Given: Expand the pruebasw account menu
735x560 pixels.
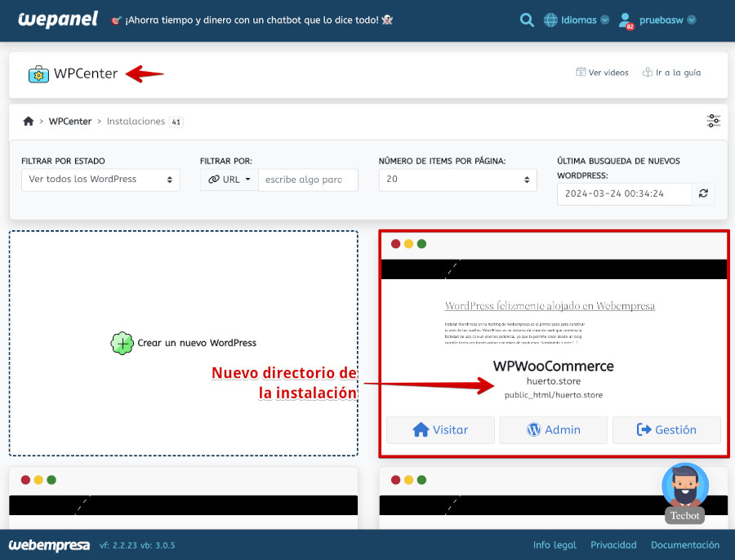Looking at the screenshot, I should tap(667, 20).
